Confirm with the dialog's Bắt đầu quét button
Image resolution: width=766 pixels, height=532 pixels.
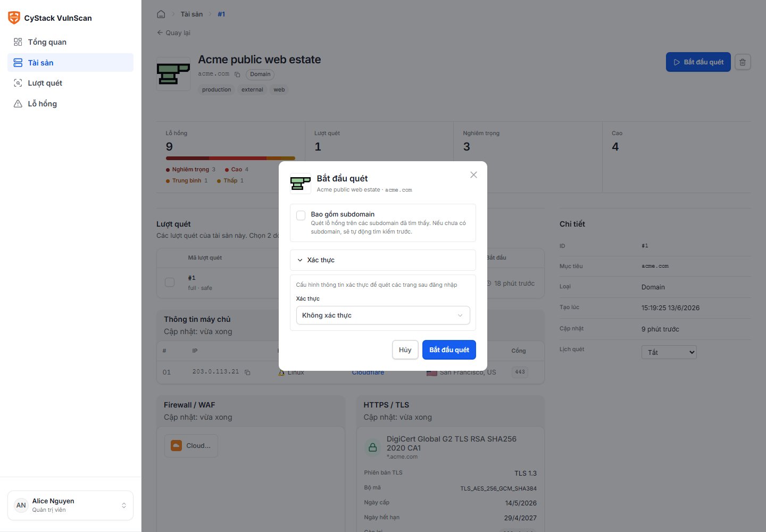(449, 350)
